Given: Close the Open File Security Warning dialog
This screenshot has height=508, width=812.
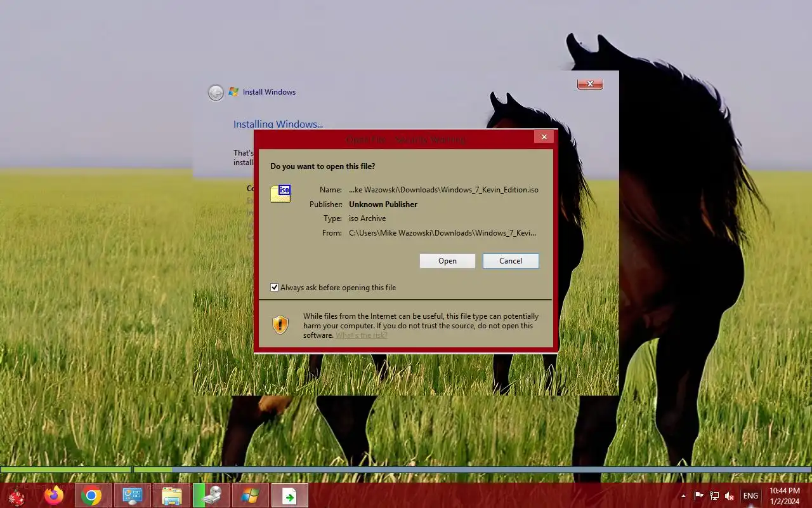Looking at the screenshot, I should [x=544, y=137].
